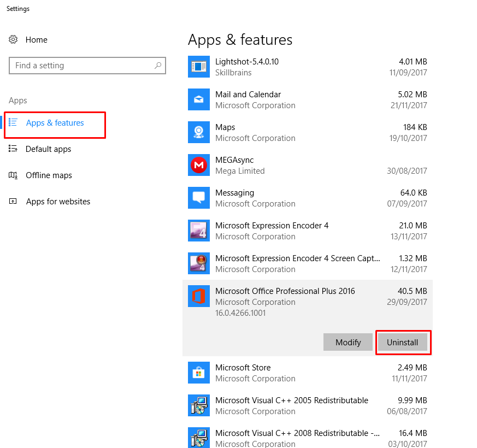The height and width of the screenshot is (448, 477).
Task: Select the Maps app name
Action: click(225, 127)
